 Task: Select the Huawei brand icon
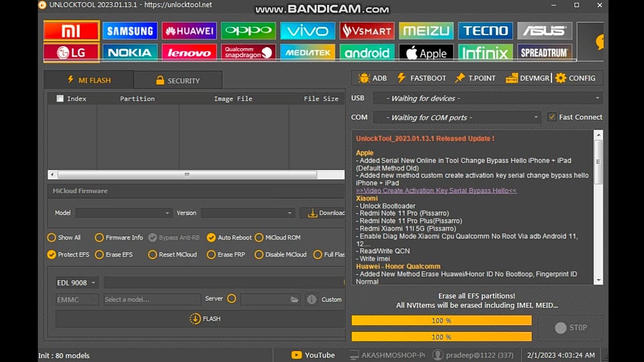tap(189, 31)
